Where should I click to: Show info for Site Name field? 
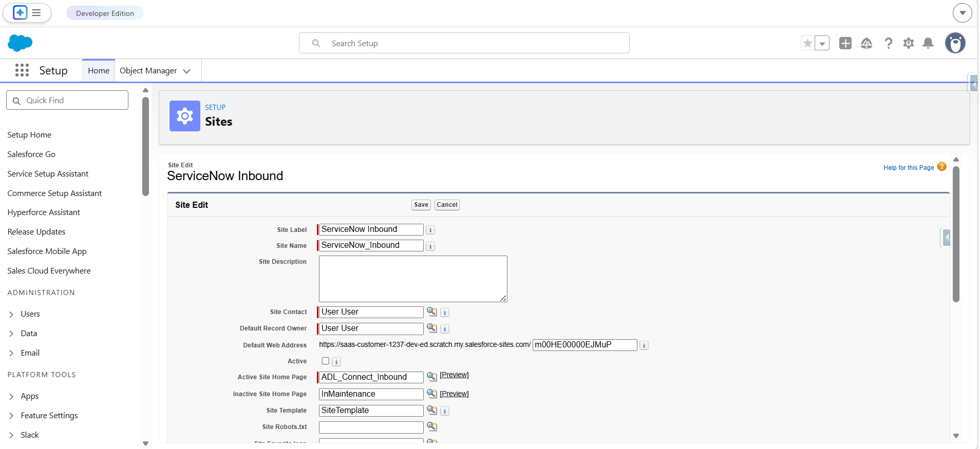tap(430, 246)
